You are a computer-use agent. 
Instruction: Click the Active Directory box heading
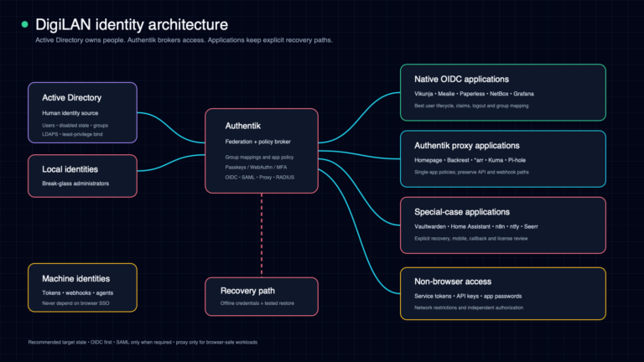[x=71, y=98]
